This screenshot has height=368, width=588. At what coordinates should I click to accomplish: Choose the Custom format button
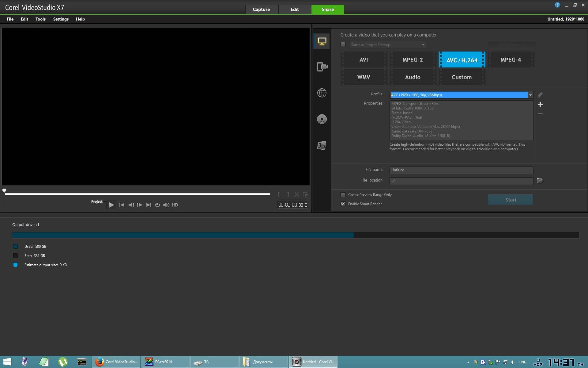coord(462,77)
